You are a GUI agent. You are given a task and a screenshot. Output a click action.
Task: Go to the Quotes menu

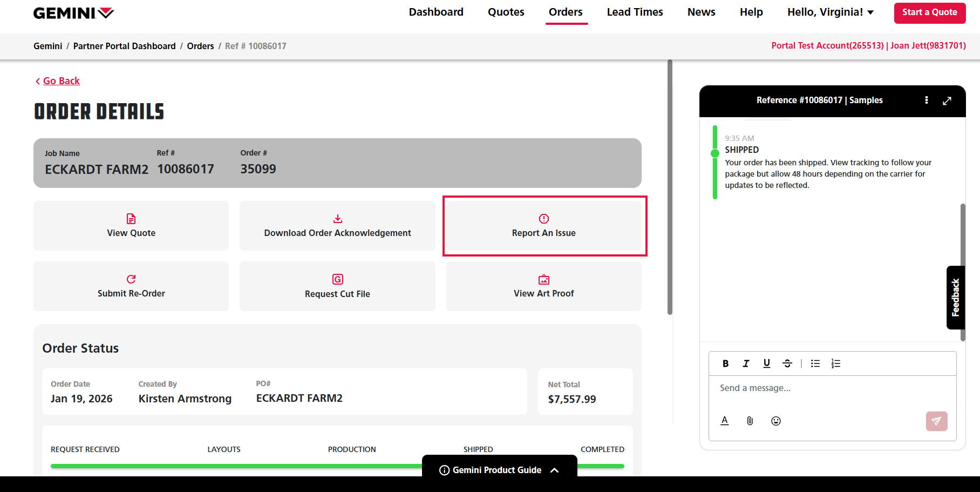tap(506, 12)
